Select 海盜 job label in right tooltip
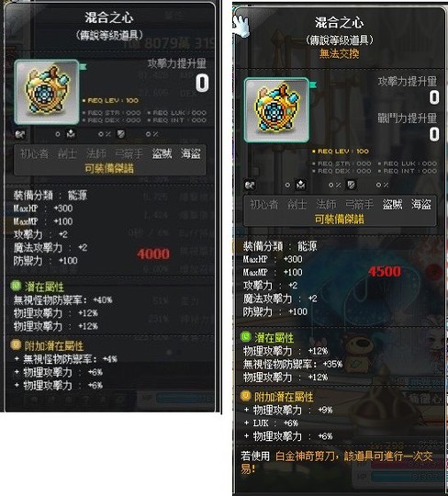Viewport: 448px width, 496px height. tap(421, 204)
